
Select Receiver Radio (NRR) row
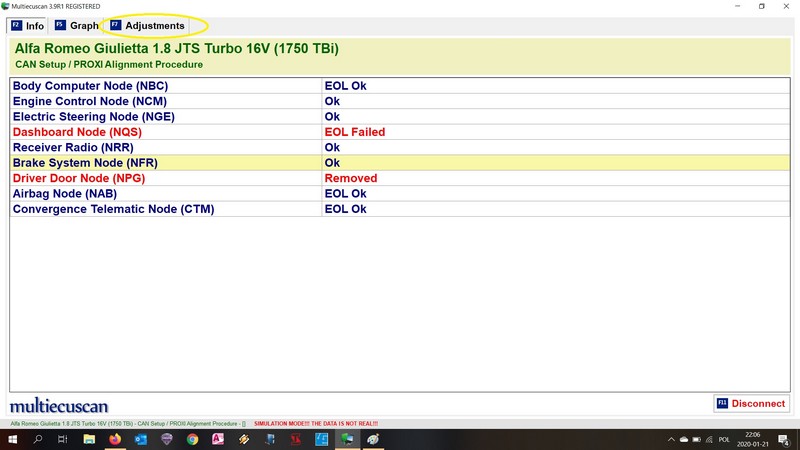[x=400, y=147]
